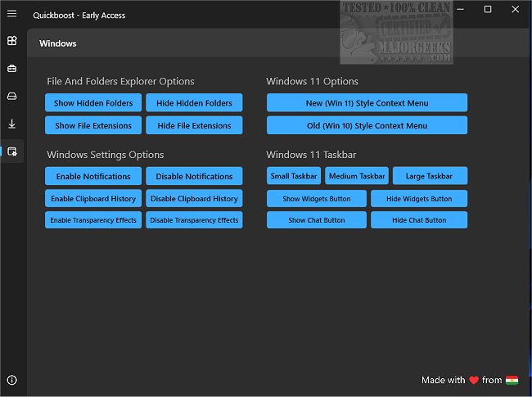Set Small Taskbar size
This screenshot has height=397, width=532.
[294, 176]
